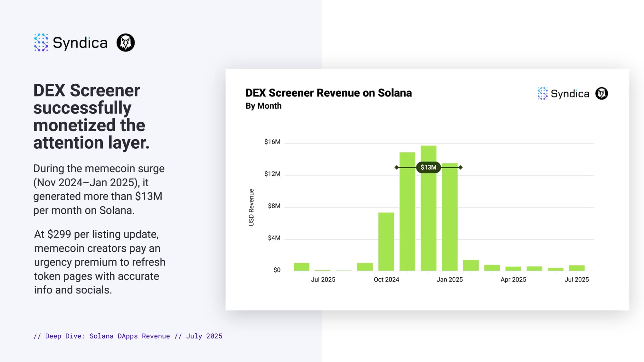The height and width of the screenshot is (362, 644).
Task: Click the bar above the Oct 2024 label
Action: pos(386,242)
